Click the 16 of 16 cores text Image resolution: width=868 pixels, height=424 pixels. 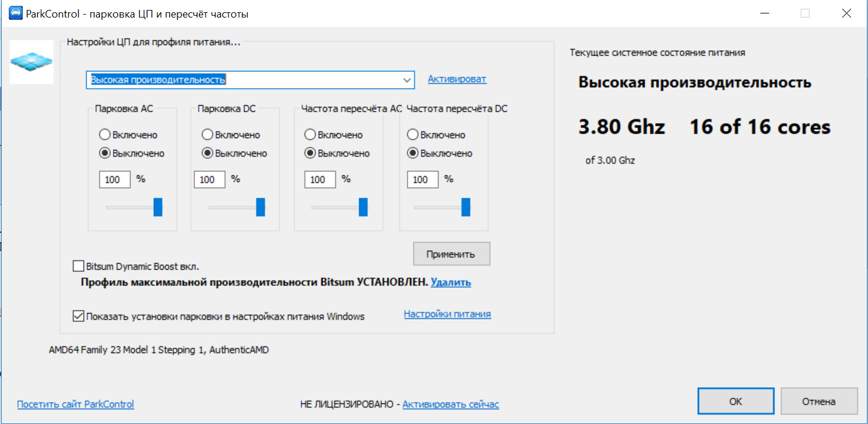pyautogui.click(x=760, y=127)
